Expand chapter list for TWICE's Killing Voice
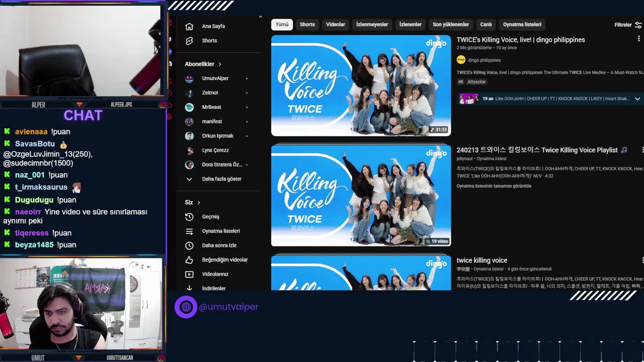644x362 pixels. pos(637,99)
